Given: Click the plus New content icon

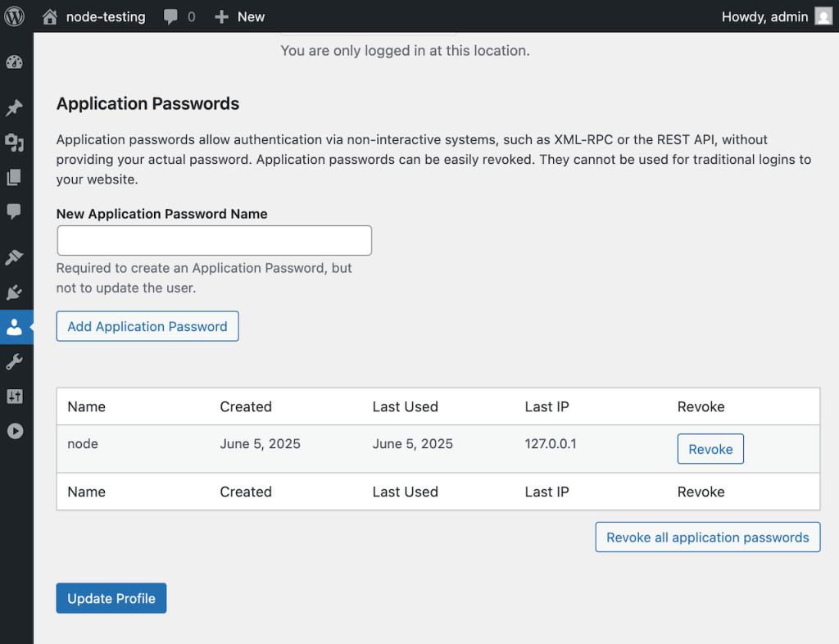Looking at the screenshot, I should pyautogui.click(x=221, y=16).
